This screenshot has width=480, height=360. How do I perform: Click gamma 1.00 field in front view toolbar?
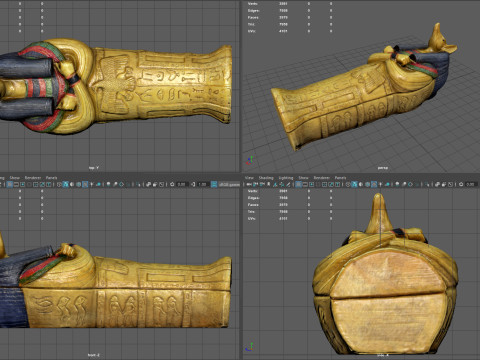click(x=203, y=184)
